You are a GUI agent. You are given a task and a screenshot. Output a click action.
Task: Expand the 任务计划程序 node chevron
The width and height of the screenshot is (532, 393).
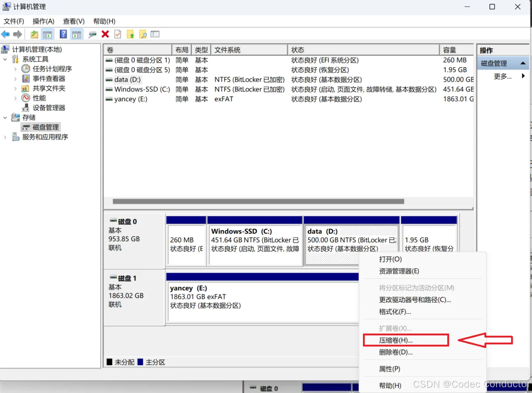click(x=15, y=69)
